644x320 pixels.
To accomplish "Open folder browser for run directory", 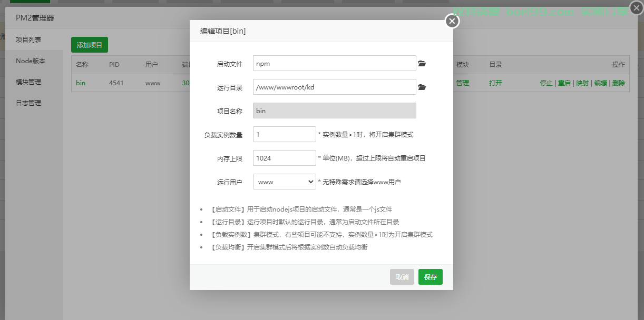I will tap(422, 87).
